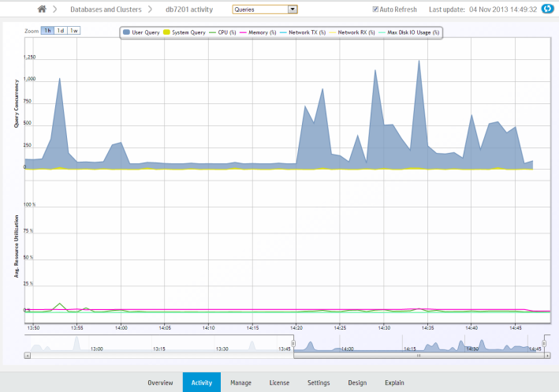Open the Queries dropdown
559x392 pixels.
[265, 9]
